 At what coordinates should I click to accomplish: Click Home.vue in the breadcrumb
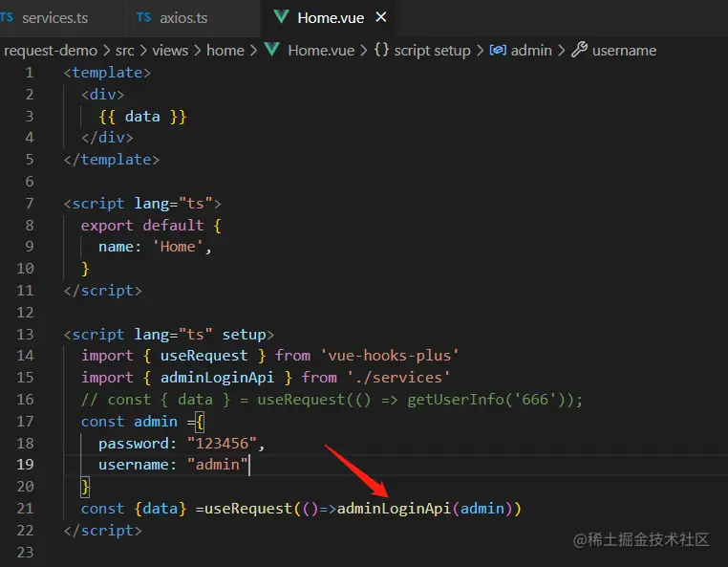click(321, 50)
